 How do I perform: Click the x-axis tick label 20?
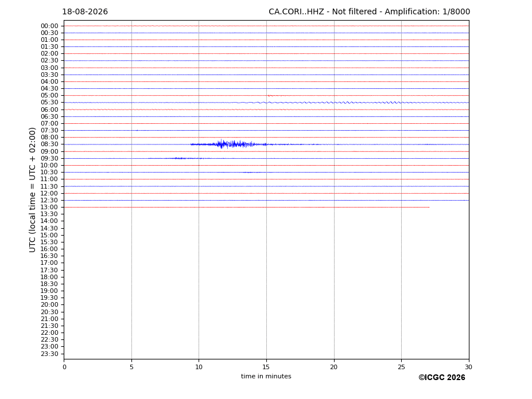tap(334, 367)
